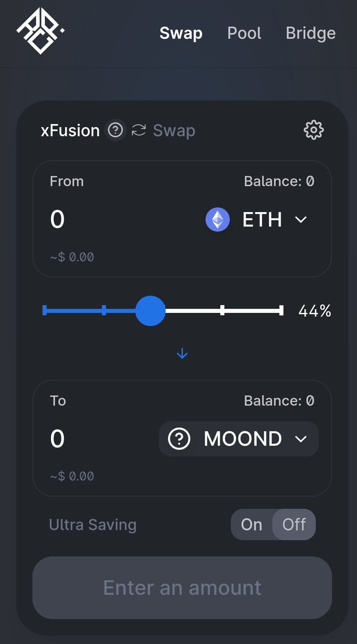The image size is (357, 644).
Task: Click the ETH token logo icon
Action: [218, 219]
